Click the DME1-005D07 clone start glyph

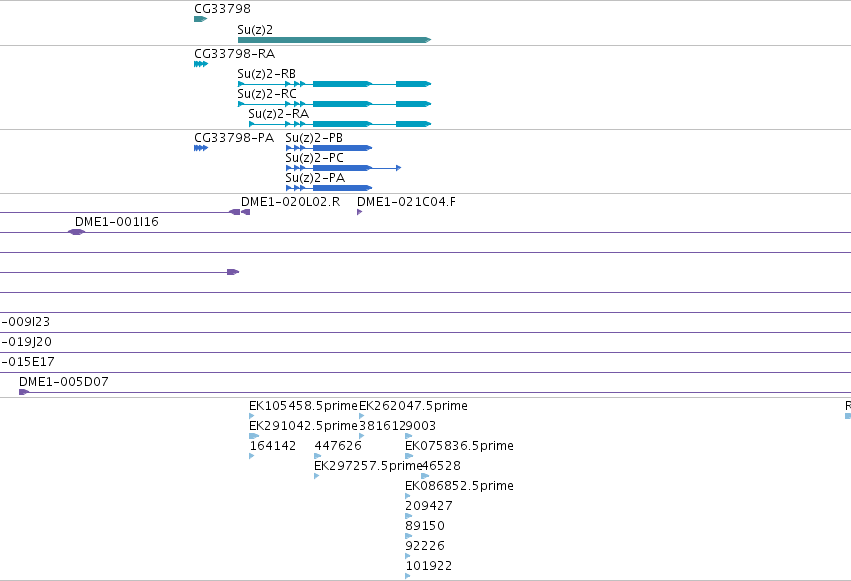coord(24,392)
